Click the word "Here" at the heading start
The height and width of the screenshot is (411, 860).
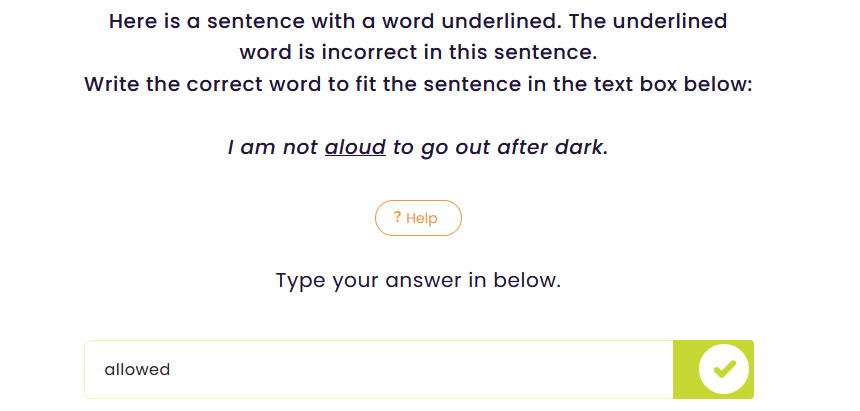(133, 20)
